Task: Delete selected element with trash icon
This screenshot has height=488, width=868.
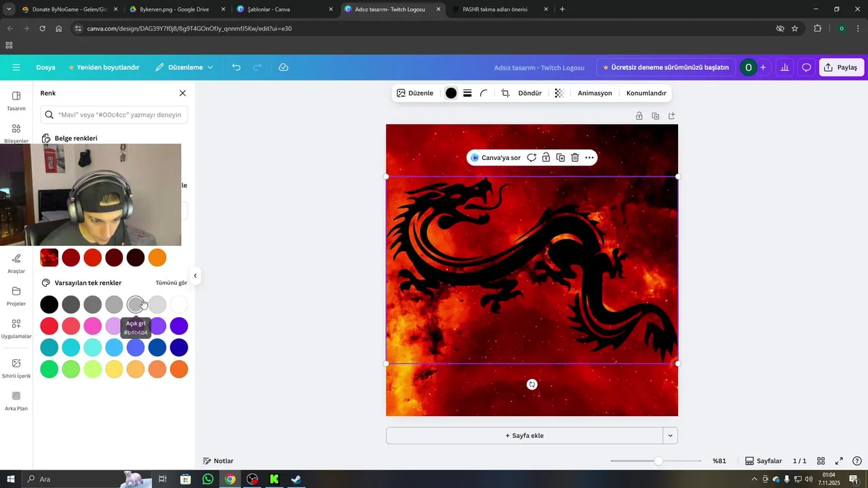Action: [575, 158]
